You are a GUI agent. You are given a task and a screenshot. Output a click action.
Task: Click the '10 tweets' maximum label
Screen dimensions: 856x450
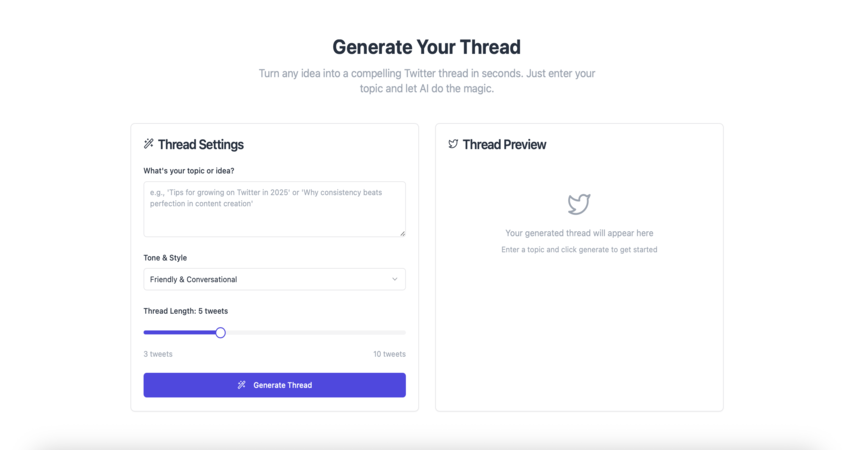pos(389,354)
